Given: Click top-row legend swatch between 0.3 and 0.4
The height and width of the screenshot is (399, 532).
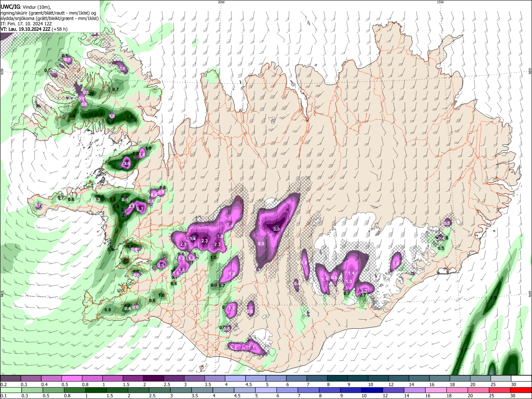Looking at the screenshot, I should [x=31, y=379].
